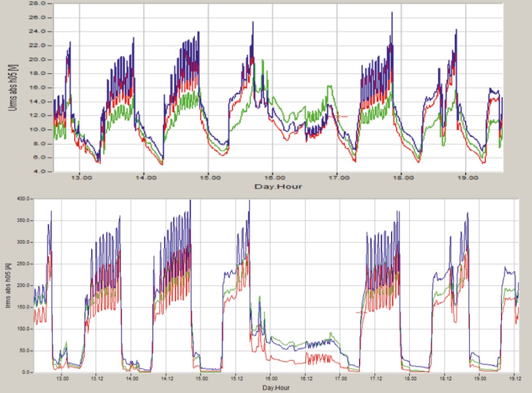Select the 13.12 time tick of the current chart
Image resolution: width=532 pixels, height=393 pixels.
96,379
